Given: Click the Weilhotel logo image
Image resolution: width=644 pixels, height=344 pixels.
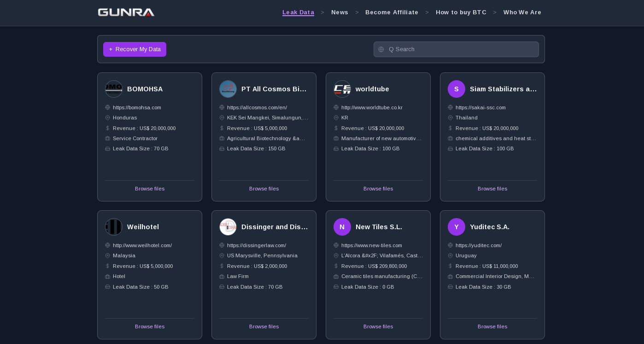Looking at the screenshot, I should [x=114, y=227].
